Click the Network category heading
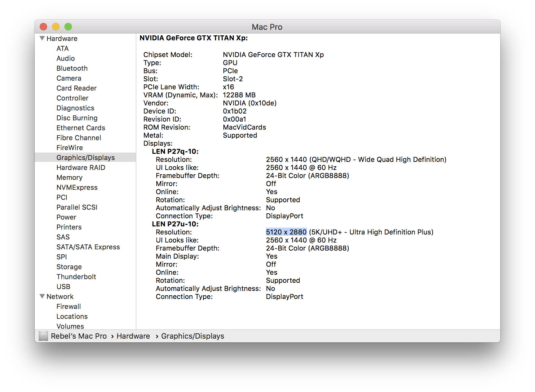 click(60, 296)
